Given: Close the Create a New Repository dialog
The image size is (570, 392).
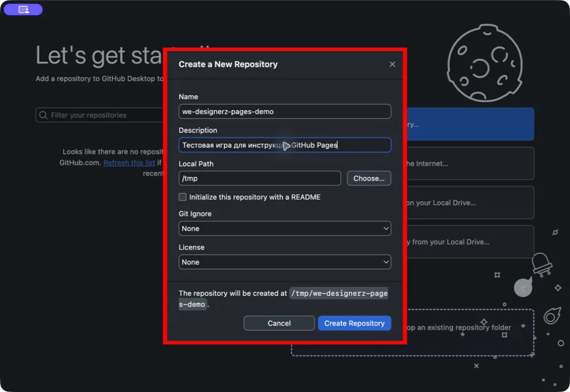Looking at the screenshot, I should click(x=392, y=64).
